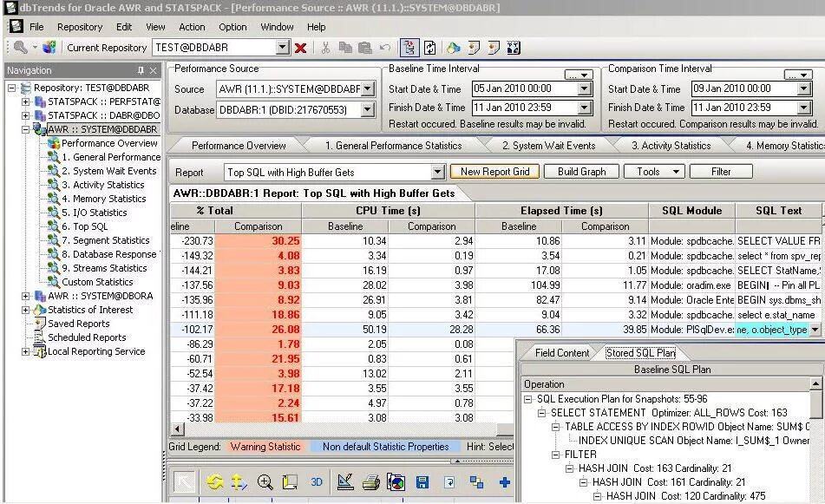Expand the STATSPACK :: PERFSTAT node
Image resolution: width=825 pixels, height=504 pixels.
[25, 101]
